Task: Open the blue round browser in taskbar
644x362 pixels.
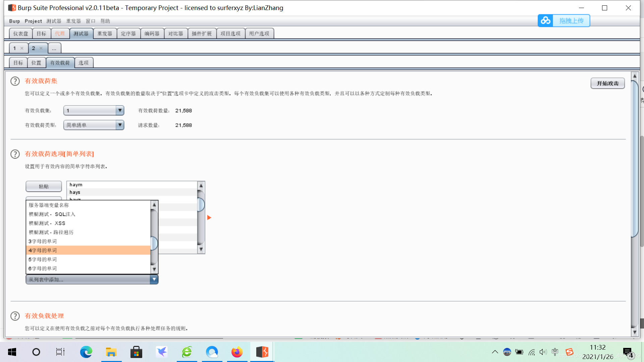Action: pos(212,352)
